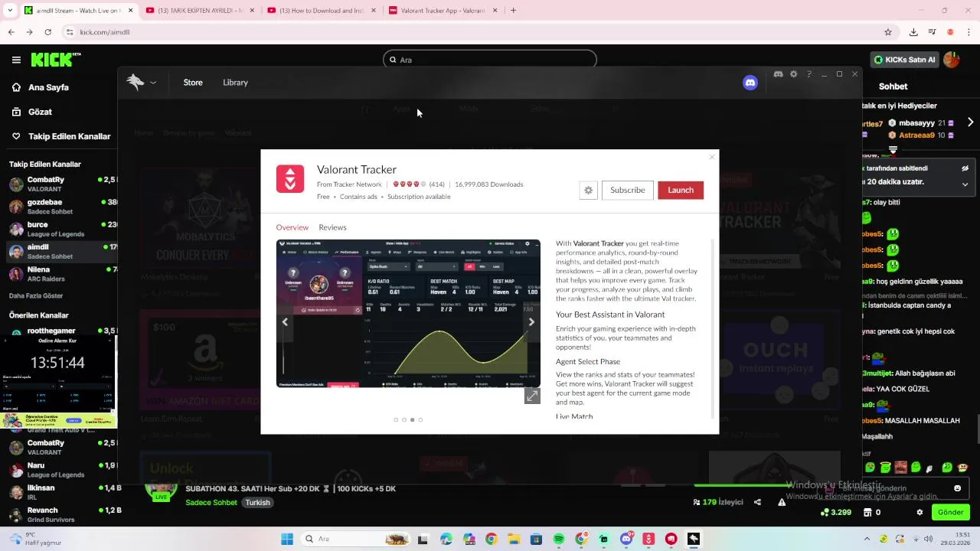Open the Kick user profile avatar

[952, 60]
